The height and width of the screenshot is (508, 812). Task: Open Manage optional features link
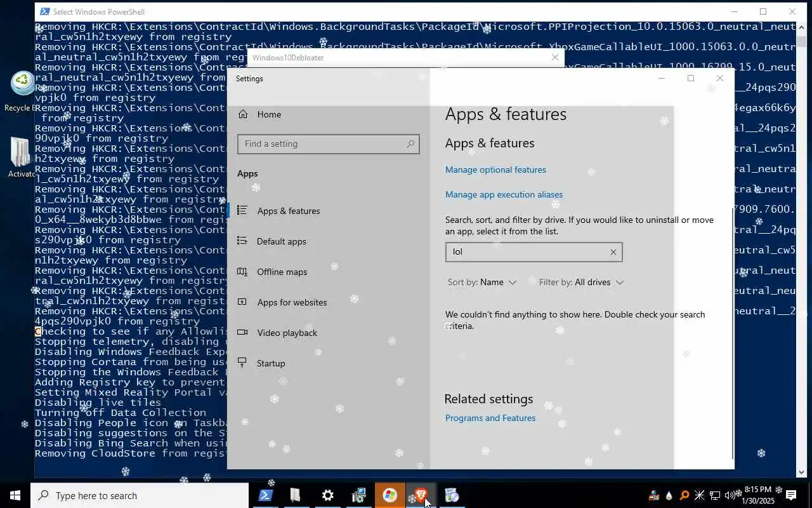pyautogui.click(x=495, y=170)
